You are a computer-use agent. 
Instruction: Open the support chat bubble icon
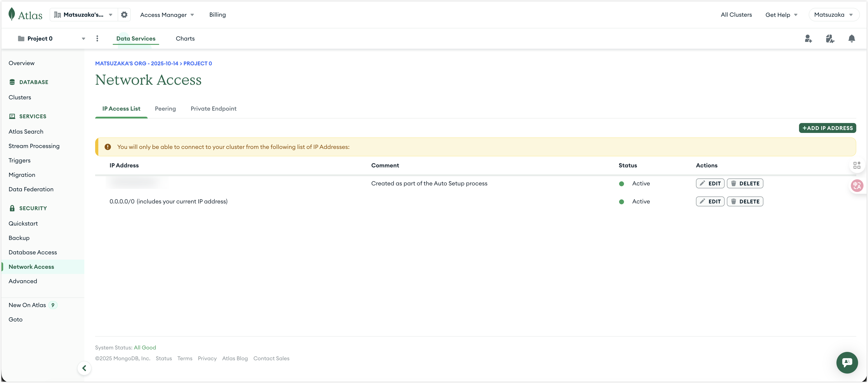pyautogui.click(x=847, y=362)
